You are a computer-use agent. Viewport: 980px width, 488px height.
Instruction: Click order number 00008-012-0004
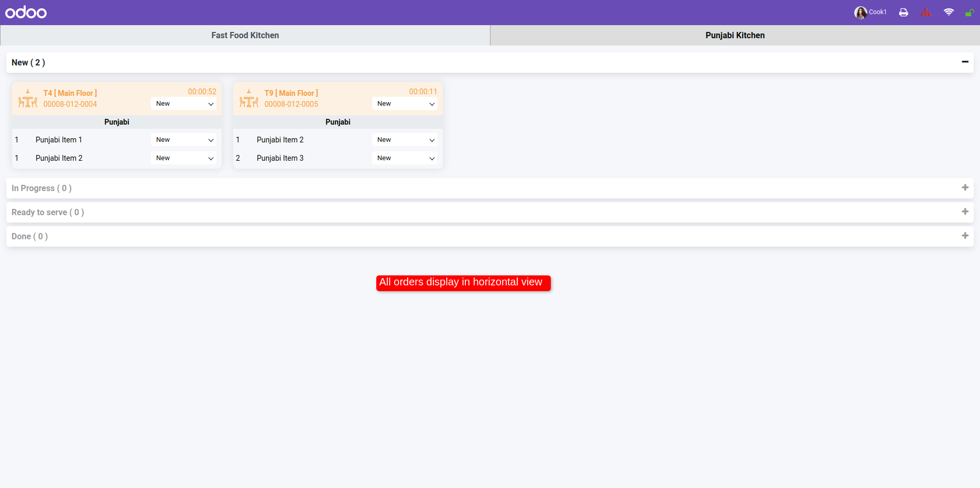click(x=70, y=104)
